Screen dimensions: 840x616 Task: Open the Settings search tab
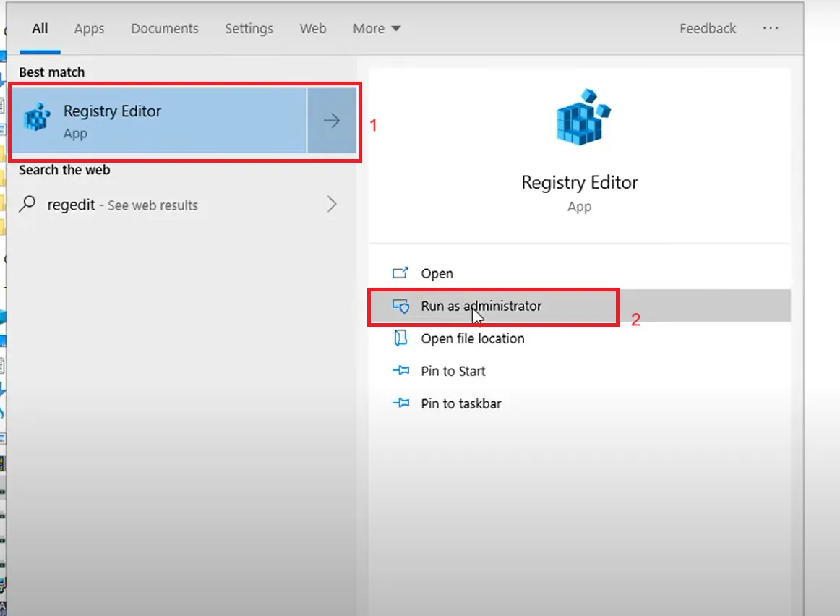249,28
